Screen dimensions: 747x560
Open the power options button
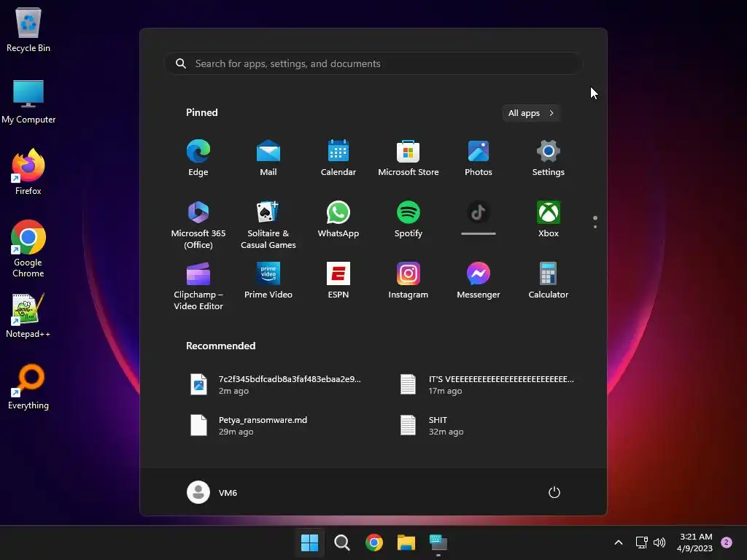[x=554, y=492]
